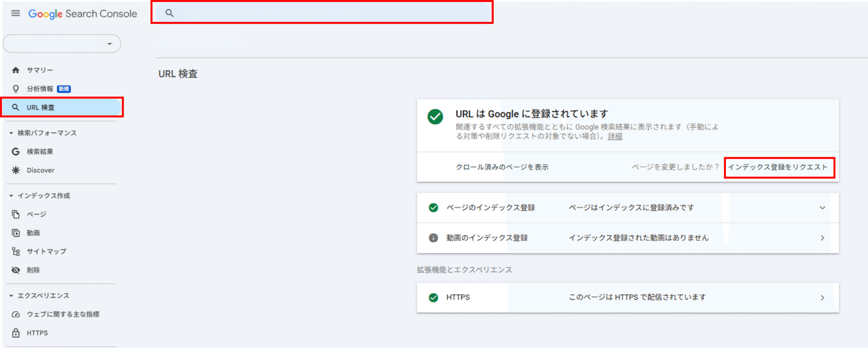Select URL 検査 in the sidebar
Image resolution: width=868 pixels, height=348 pixels.
[62, 107]
